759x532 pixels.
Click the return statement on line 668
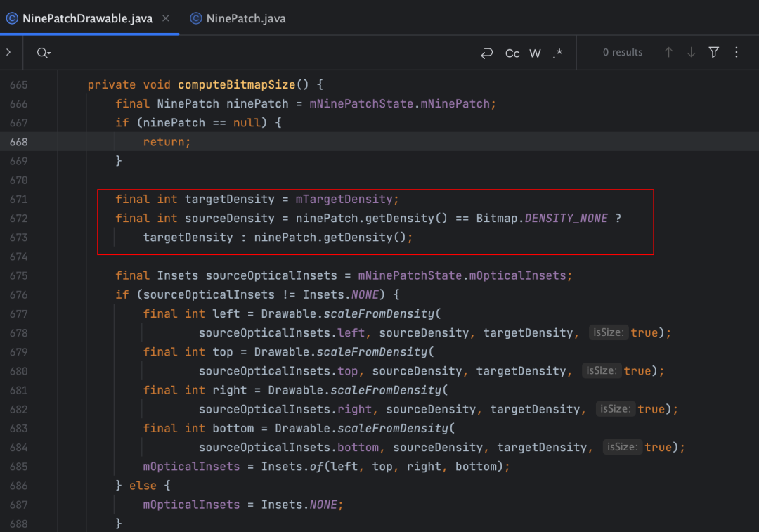click(x=167, y=142)
